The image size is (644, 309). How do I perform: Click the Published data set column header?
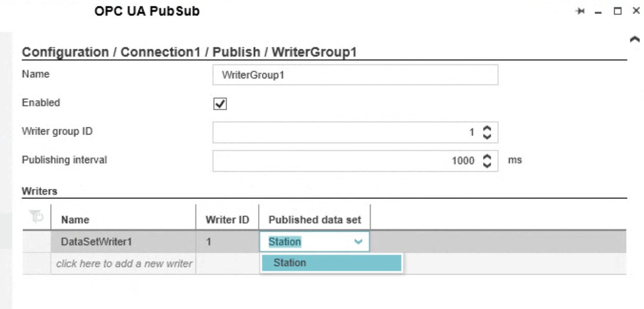coord(315,220)
